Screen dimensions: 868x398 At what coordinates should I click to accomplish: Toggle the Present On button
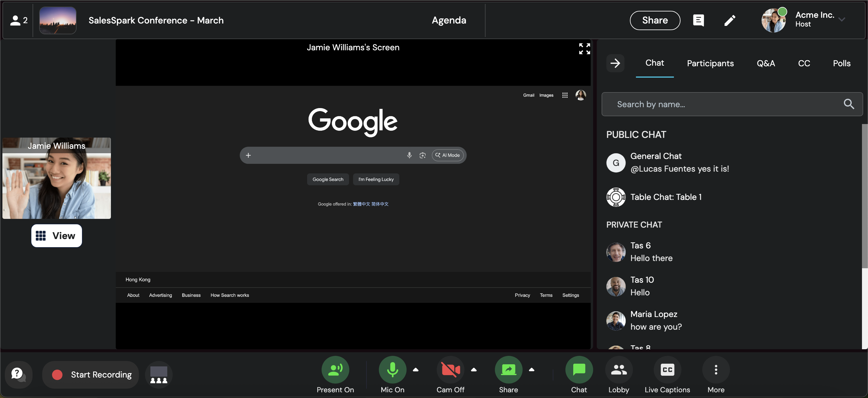pyautogui.click(x=335, y=370)
